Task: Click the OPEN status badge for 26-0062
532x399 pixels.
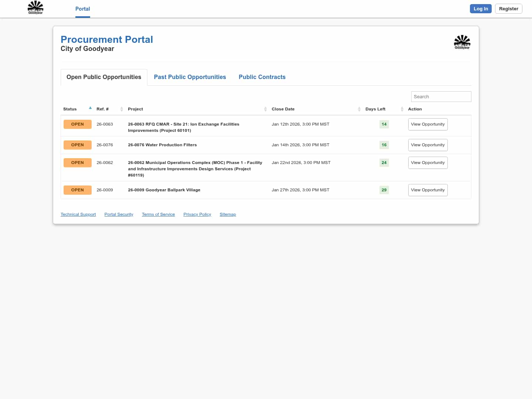Action: point(77,163)
